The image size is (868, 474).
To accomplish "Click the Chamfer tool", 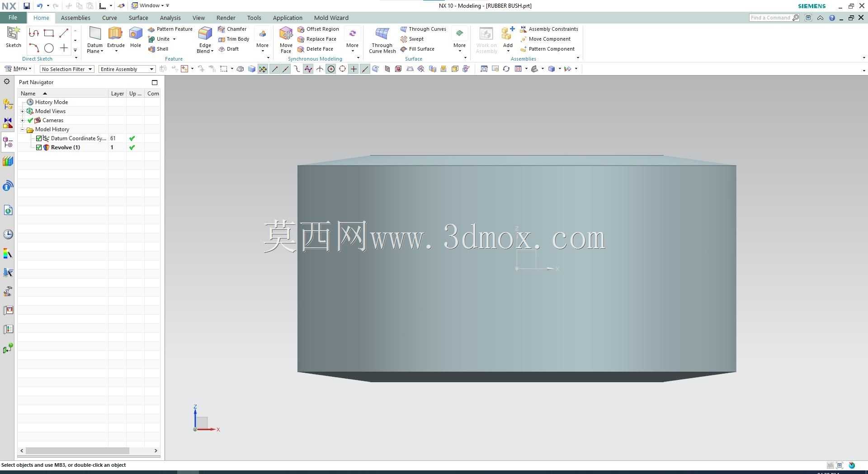I will 232,29.
